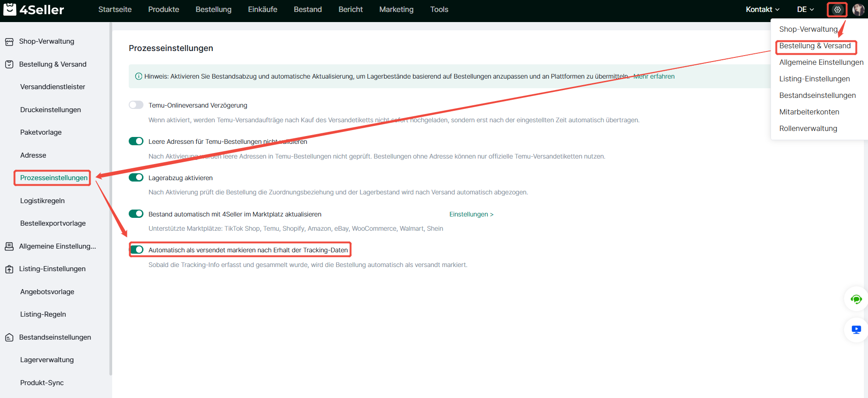Screen dimensions: 868x398
Task: Select Bestandseinstellungen in settings dropdown
Action: [817, 95]
